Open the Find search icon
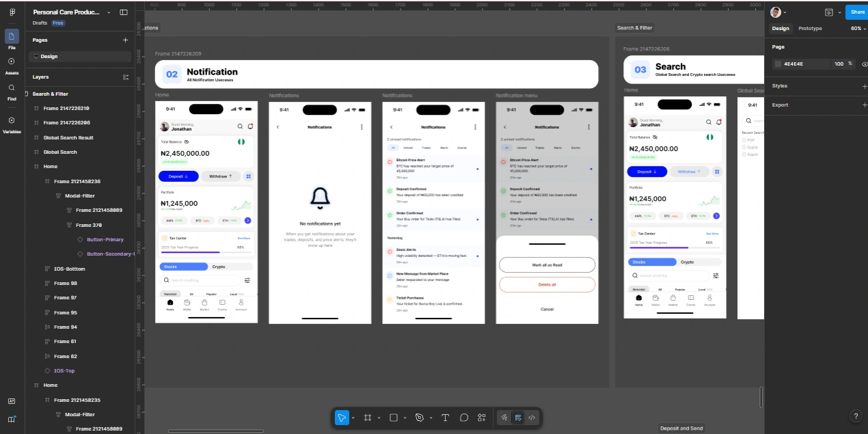This screenshot has height=434, width=868. [x=12, y=88]
